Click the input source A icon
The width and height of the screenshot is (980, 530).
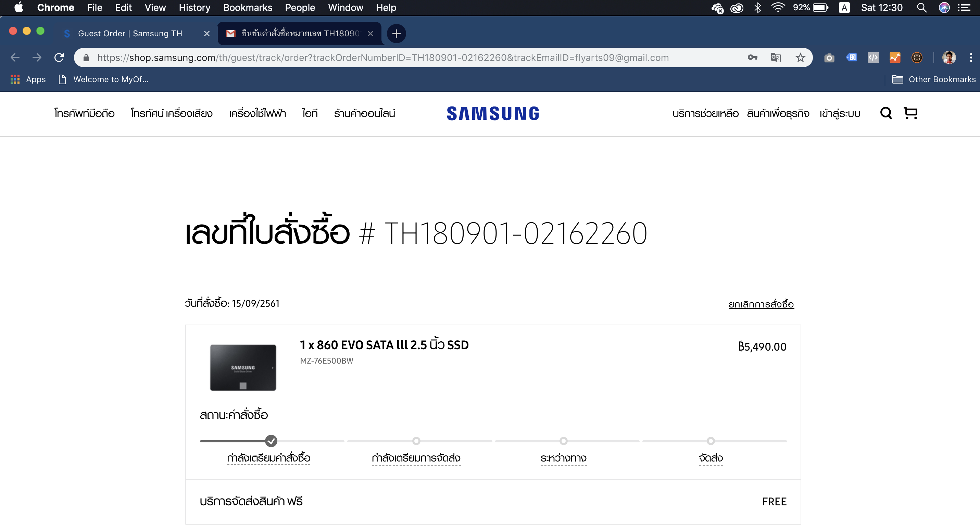[x=844, y=8]
